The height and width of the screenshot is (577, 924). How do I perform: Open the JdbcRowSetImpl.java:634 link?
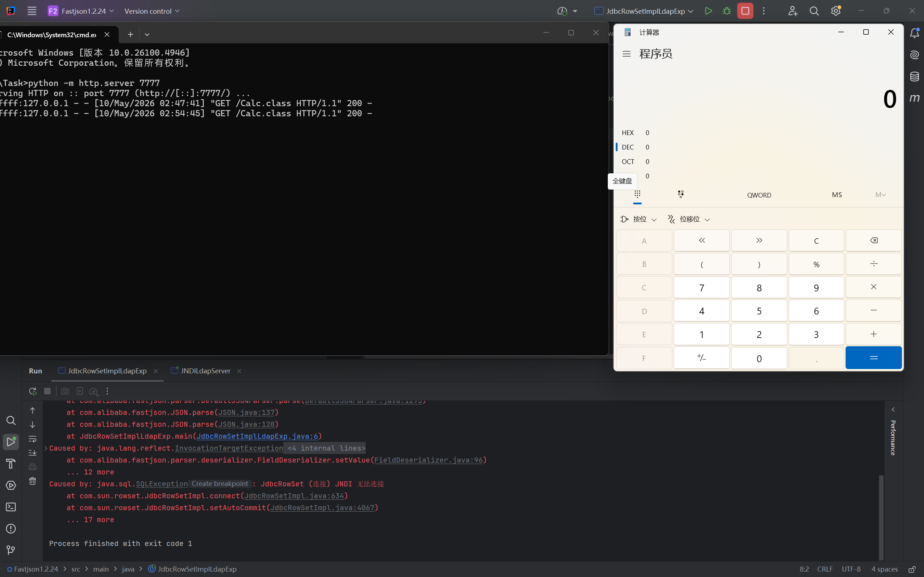(294, 496)
